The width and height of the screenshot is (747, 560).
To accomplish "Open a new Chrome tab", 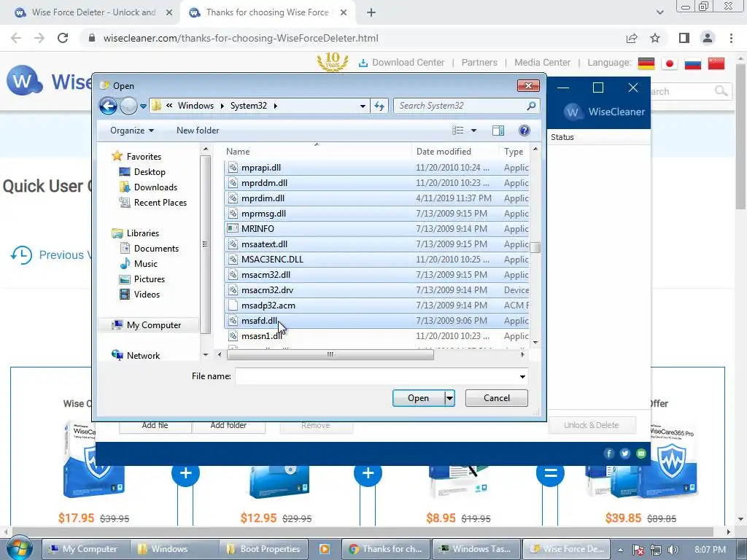I will click(371, 12).
